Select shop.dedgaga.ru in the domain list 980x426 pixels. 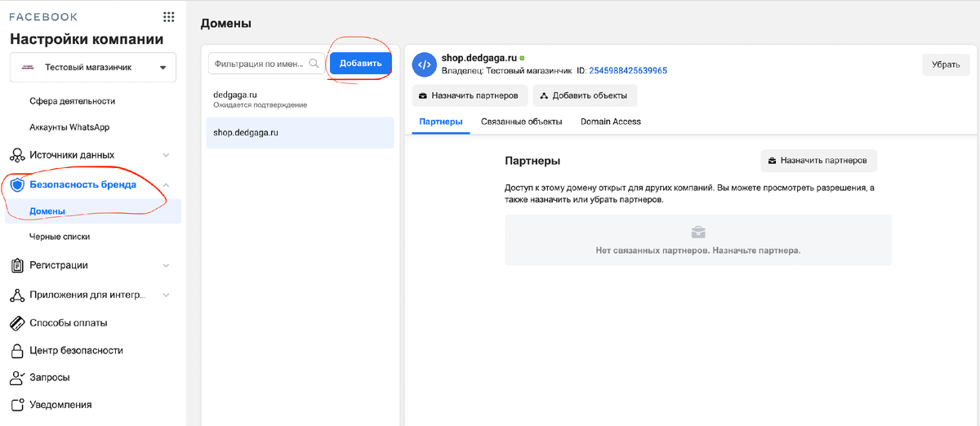click(300, 132)
